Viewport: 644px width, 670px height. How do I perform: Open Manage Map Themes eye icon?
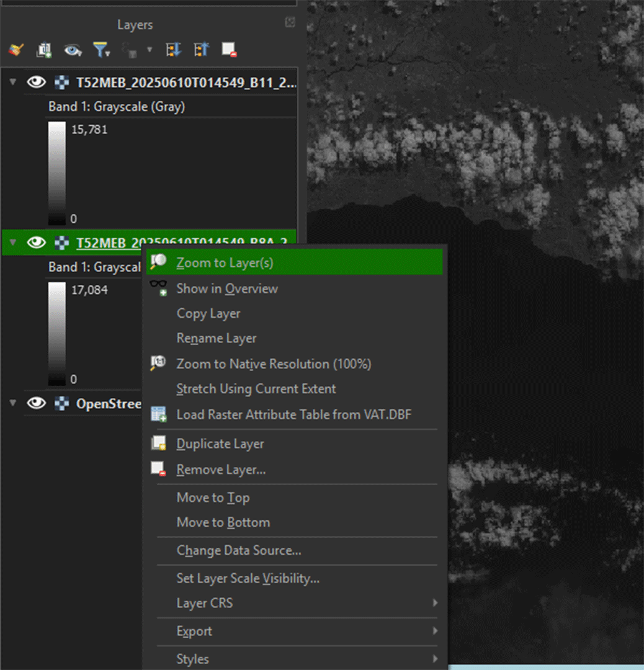pyautogui.click(x=73, y=50)
